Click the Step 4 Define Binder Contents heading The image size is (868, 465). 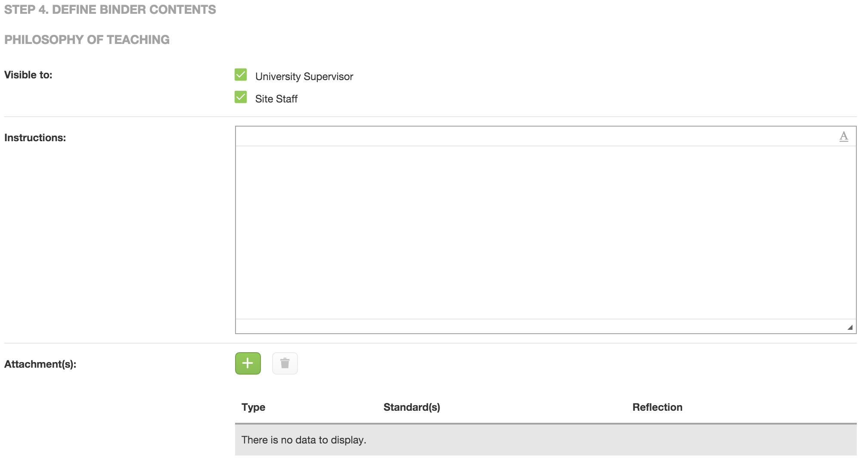pos(110,9)
